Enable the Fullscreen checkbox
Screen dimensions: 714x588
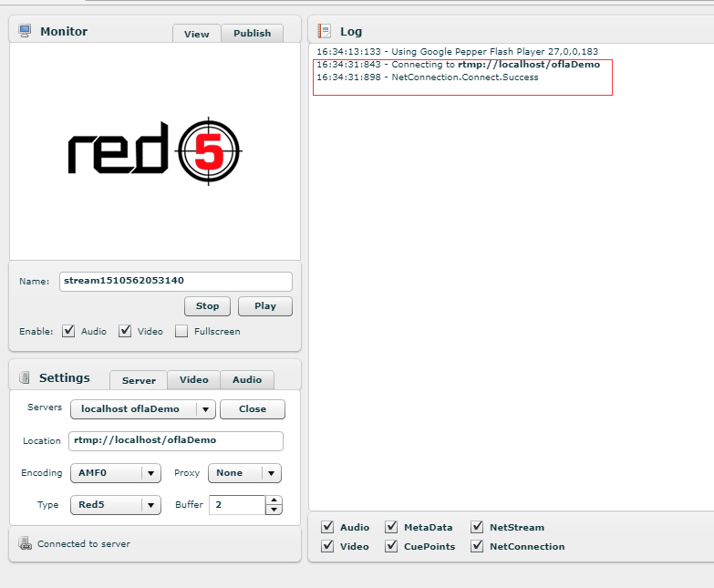[181, 331]
